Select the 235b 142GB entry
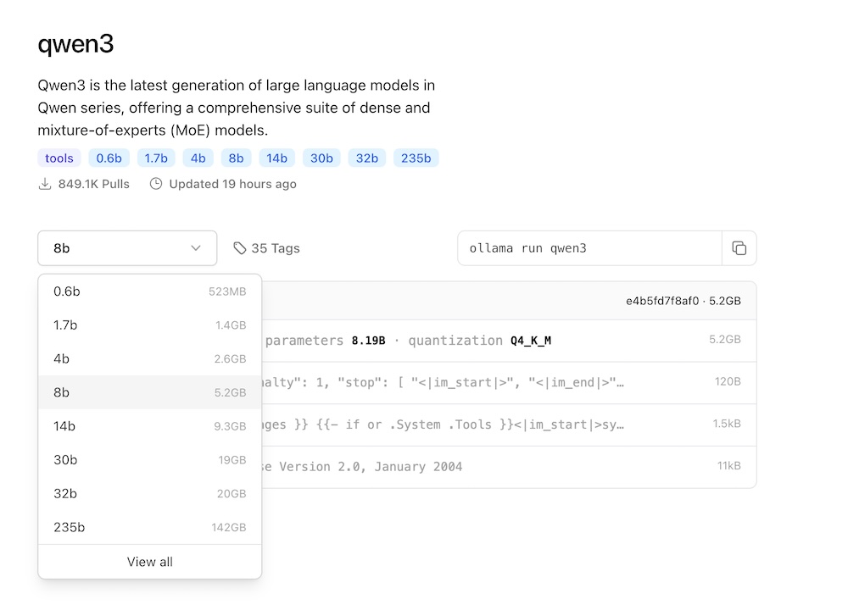 click(x=150, y=527)
